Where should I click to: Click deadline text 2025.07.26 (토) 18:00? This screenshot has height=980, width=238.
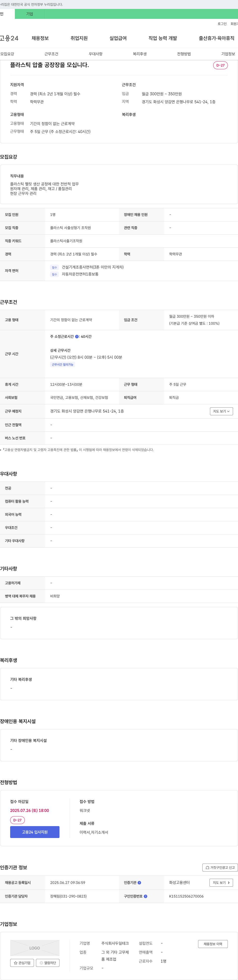(x=29, y=810)
